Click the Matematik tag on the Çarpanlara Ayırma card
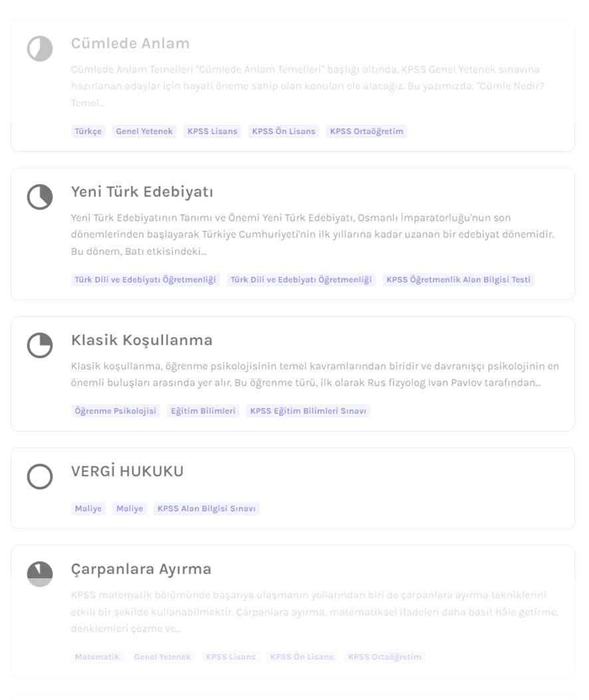 96,657
